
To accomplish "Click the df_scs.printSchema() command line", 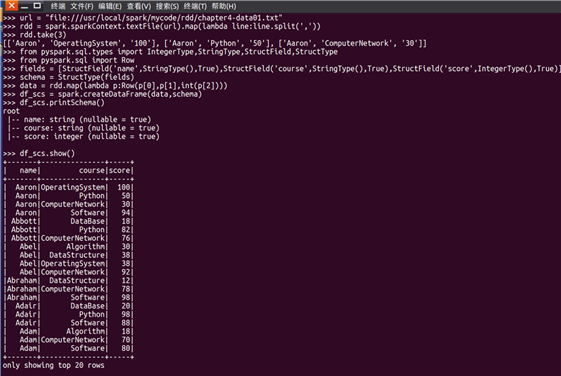I will pyautogui.click(x=54, y=103).
